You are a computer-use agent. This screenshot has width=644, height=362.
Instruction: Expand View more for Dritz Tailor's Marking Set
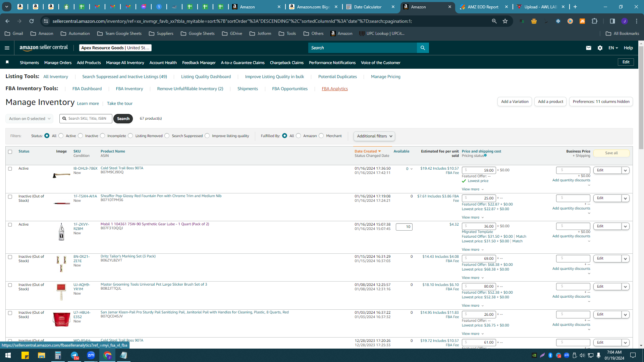point(473,278)
